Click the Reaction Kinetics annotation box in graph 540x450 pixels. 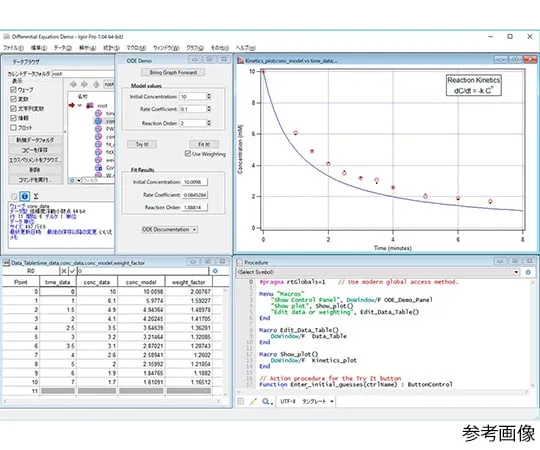[474, 85]
